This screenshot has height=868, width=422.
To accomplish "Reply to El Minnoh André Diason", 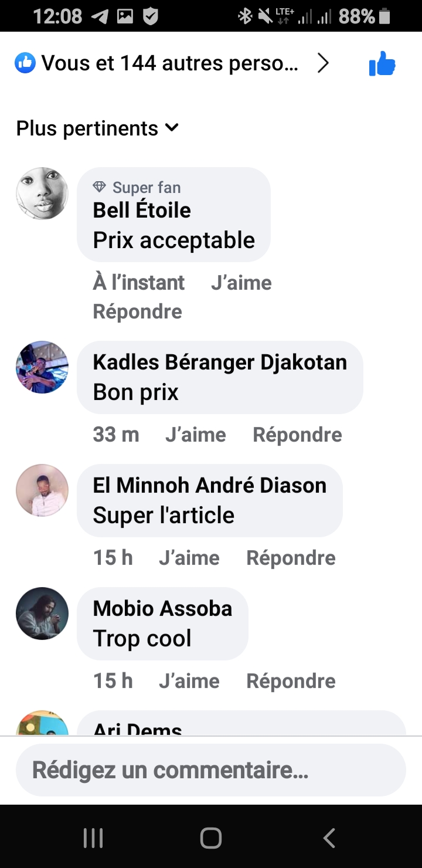I will pos(291,558).
